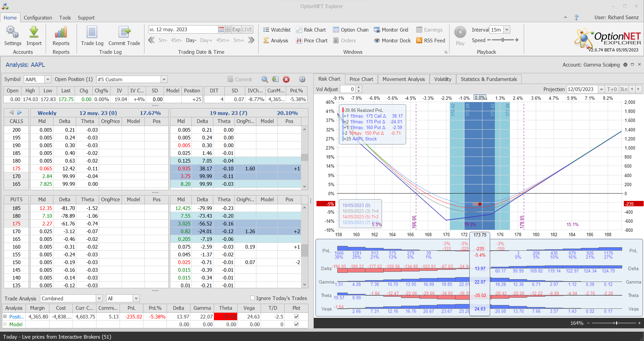This screenshot has width=644, height=341.
Task: Open the Settings gear in Accounts group
Action: tap(12, 36)
